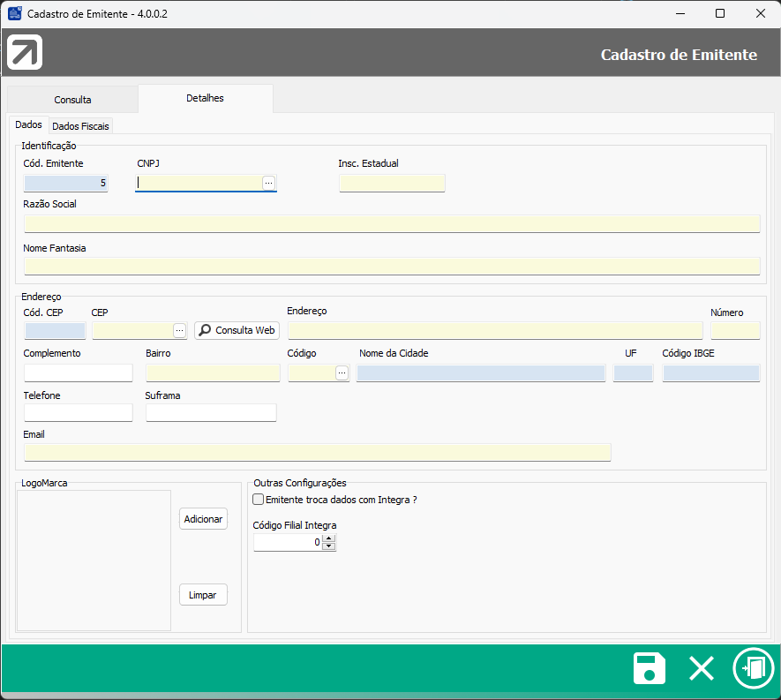Click the Insc. Estadual field
Screen dimensions: 781x700
[392, 184]
